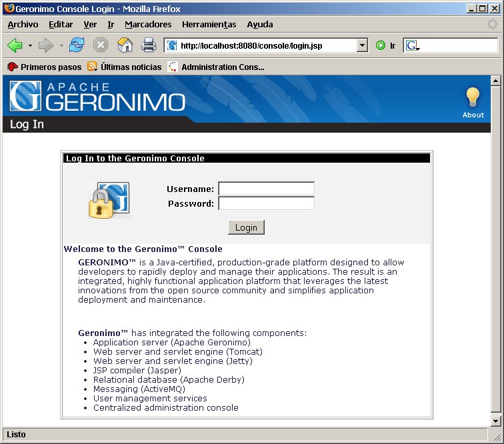Image resolution: width=504 pixels, height=444 pixels.
Task: Open the Back history dropdown arrow
Action: 30,45
